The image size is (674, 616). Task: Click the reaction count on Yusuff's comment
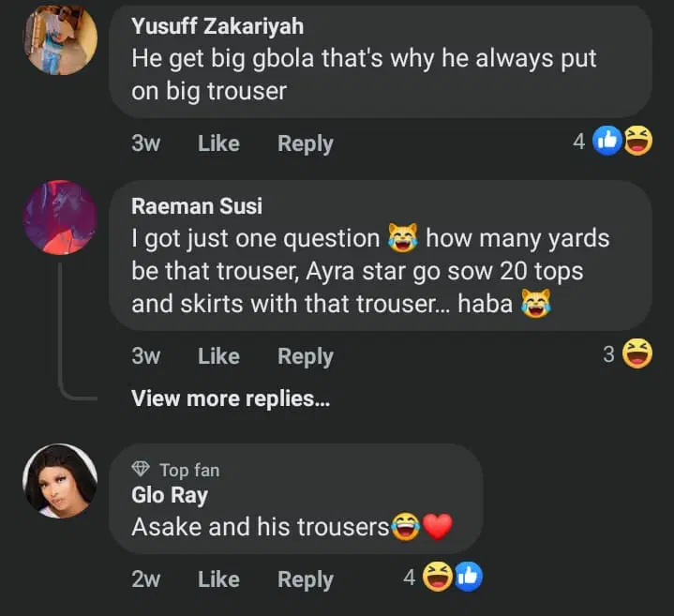(x=579, y=142)
